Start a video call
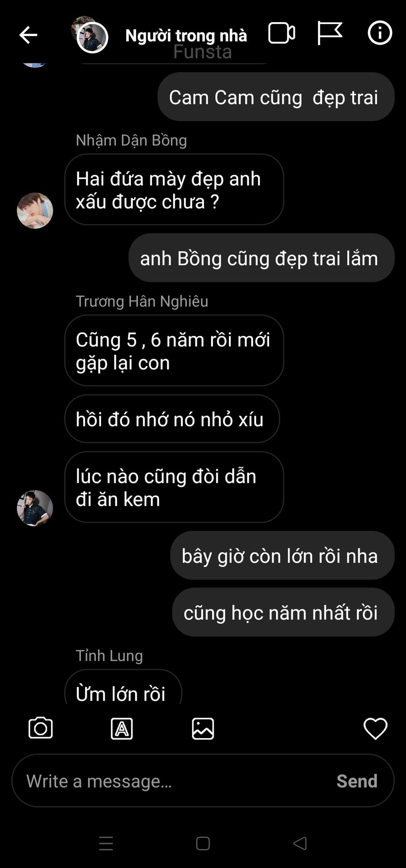This screenshot has width=406, height=868. pyautogui.click(x=282, y=33)
